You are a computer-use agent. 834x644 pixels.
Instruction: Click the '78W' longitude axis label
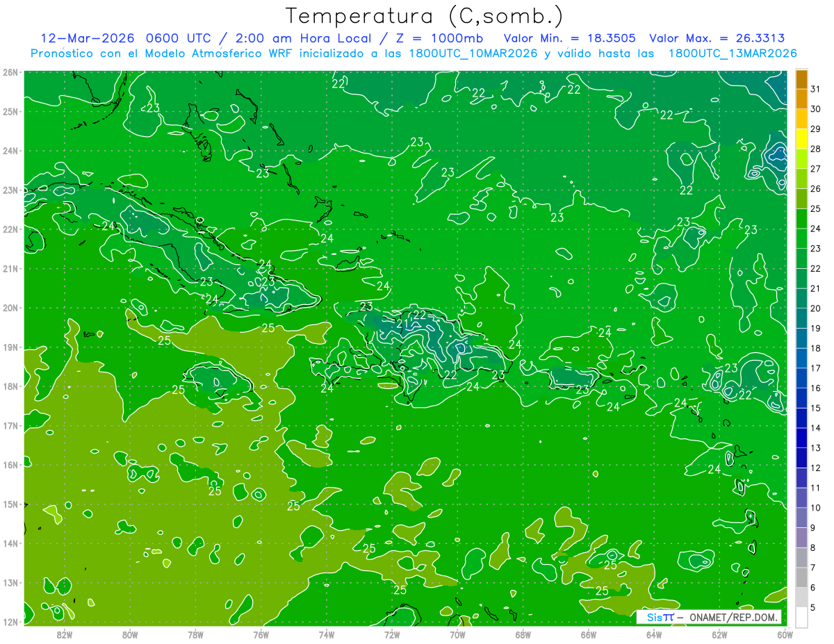(x=195, y=634)
